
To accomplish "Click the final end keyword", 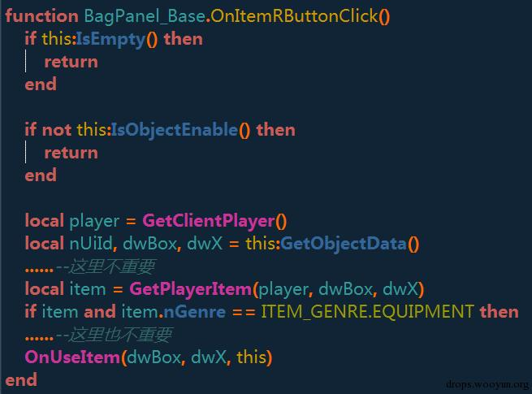I will (21, 380).
